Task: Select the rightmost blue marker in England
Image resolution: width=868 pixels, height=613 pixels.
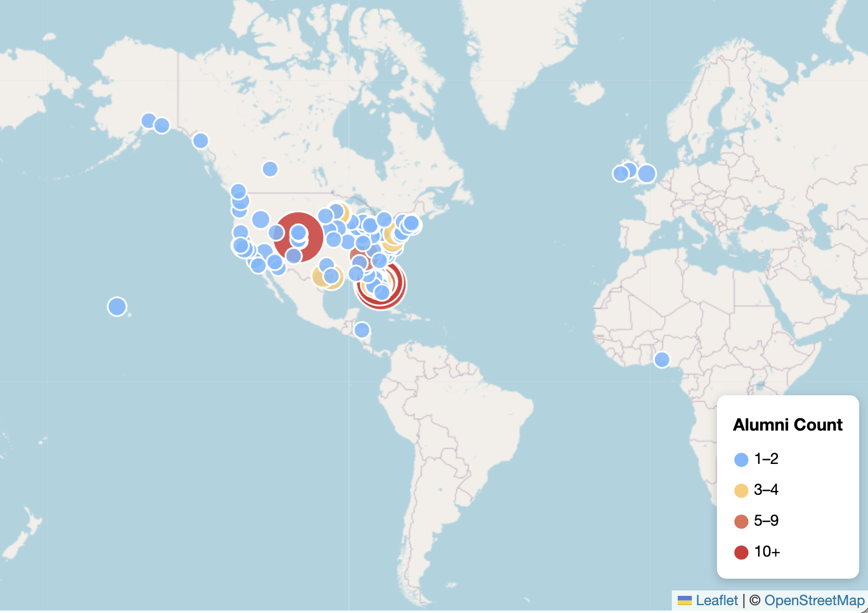Action: (647, 173)
